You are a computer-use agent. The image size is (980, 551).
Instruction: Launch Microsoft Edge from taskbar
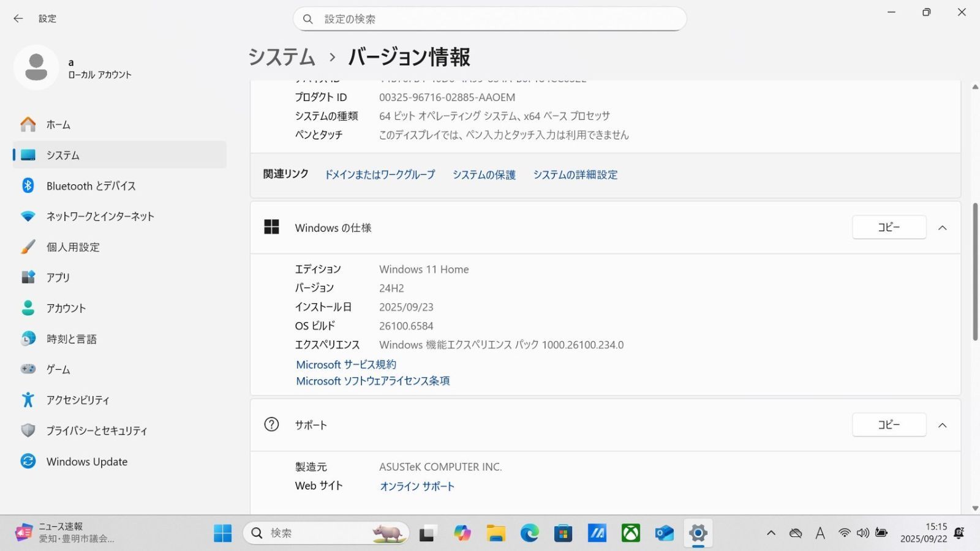(529, 533)
